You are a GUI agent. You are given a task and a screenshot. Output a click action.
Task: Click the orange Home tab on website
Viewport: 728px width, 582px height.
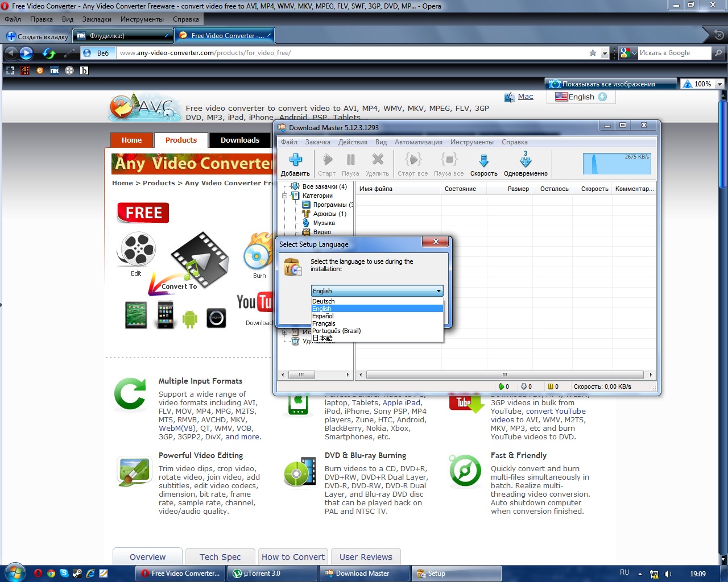[131, 140]
